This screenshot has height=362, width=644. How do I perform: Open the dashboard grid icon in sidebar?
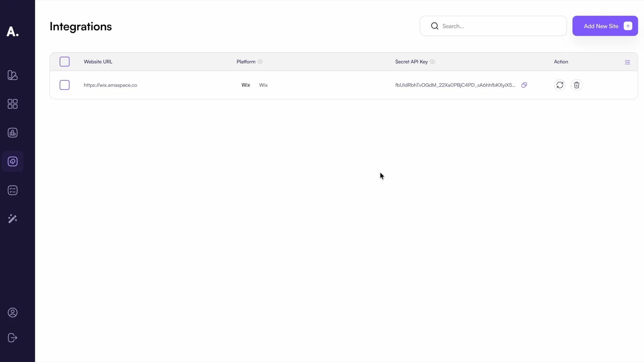click(x=12, y=104)
